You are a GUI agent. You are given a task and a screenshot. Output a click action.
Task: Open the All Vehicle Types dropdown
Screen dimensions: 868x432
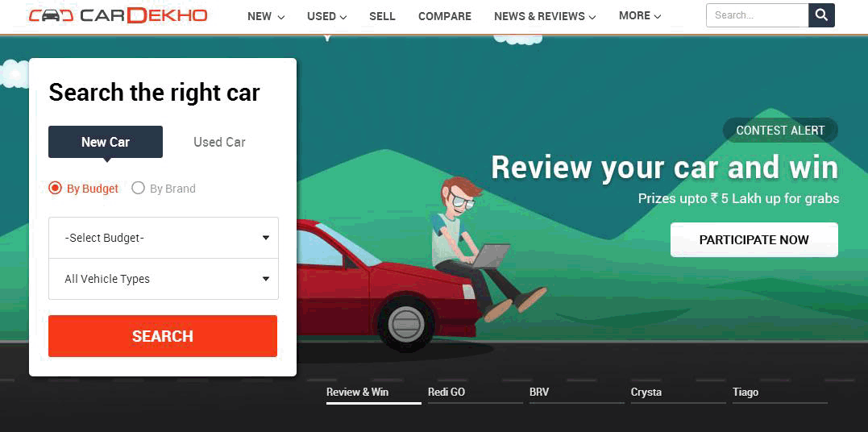(164, 279)
